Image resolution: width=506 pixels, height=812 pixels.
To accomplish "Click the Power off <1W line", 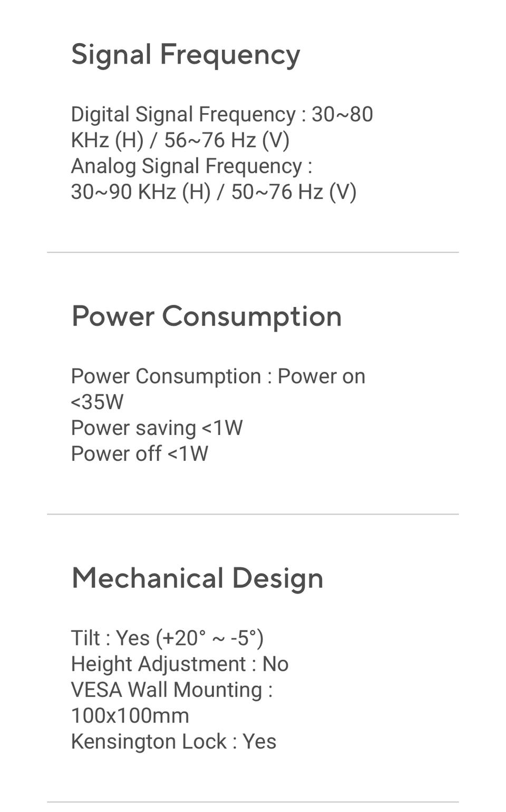I will 140,453.
